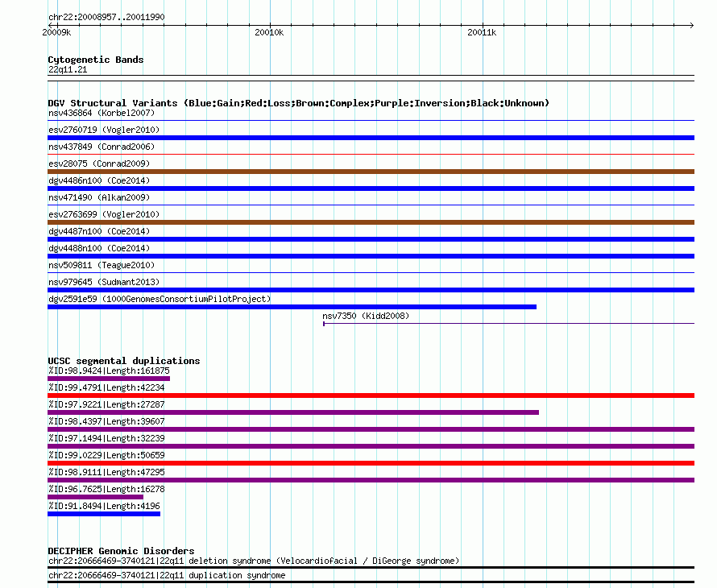Select duplication %ID:91.8494|Length:4196 label
The height and width of the screenshot is (588, 717).
(104, 506)
